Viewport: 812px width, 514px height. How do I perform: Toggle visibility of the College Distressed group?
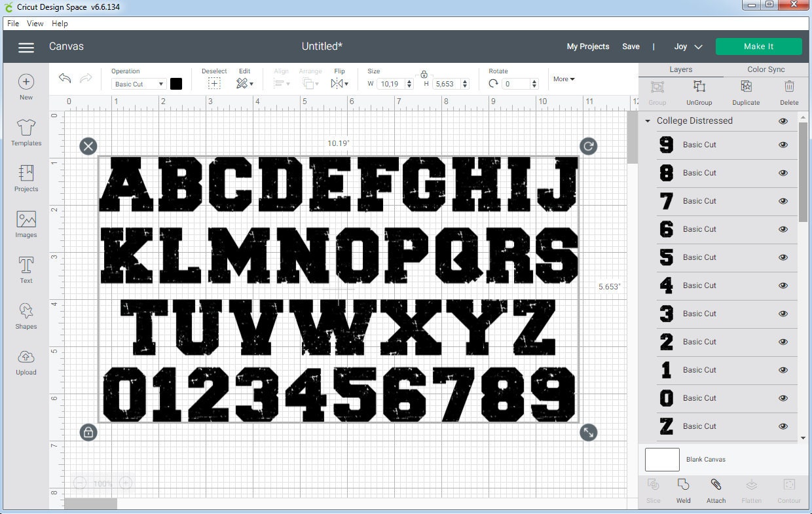pos(783,120)
